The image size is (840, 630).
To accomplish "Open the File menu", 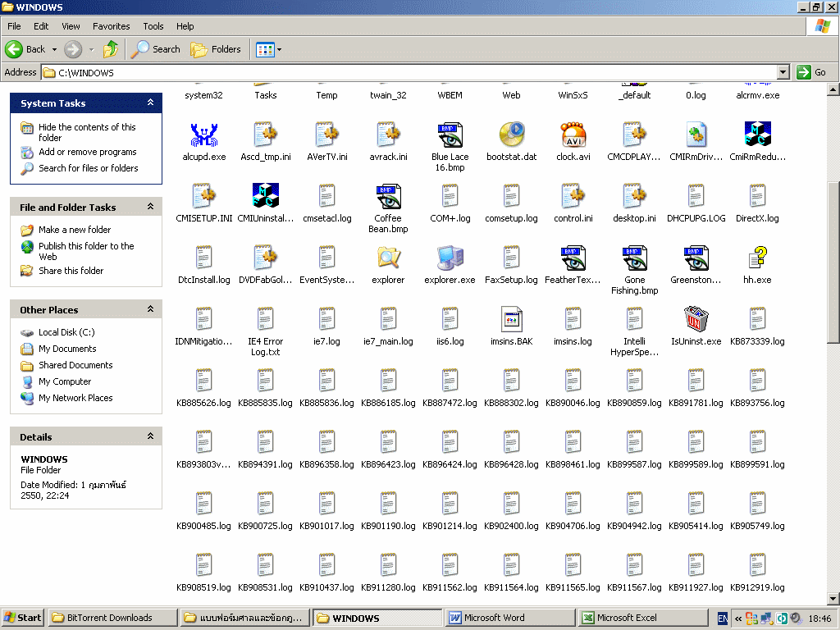I will [x=15, y=26].
